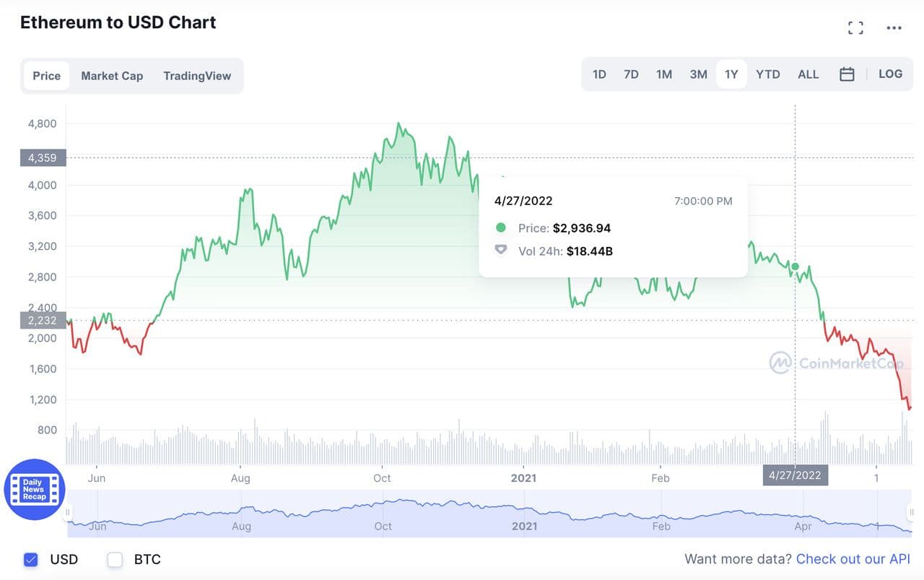Select the Price tab
The width and height of the screenshot is (924, 580).
47,76
